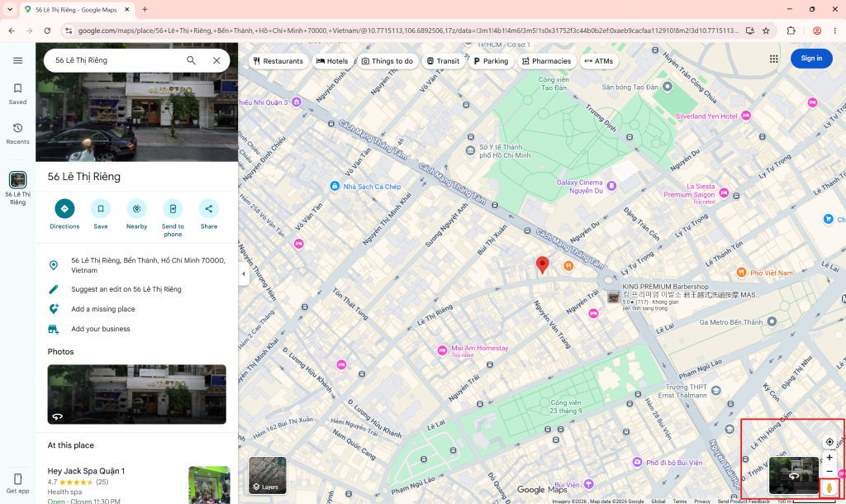846x504 pixels.
Task: Select Trường THPT Ernst Thalmann marker
Action: click(x=716, y=391)
